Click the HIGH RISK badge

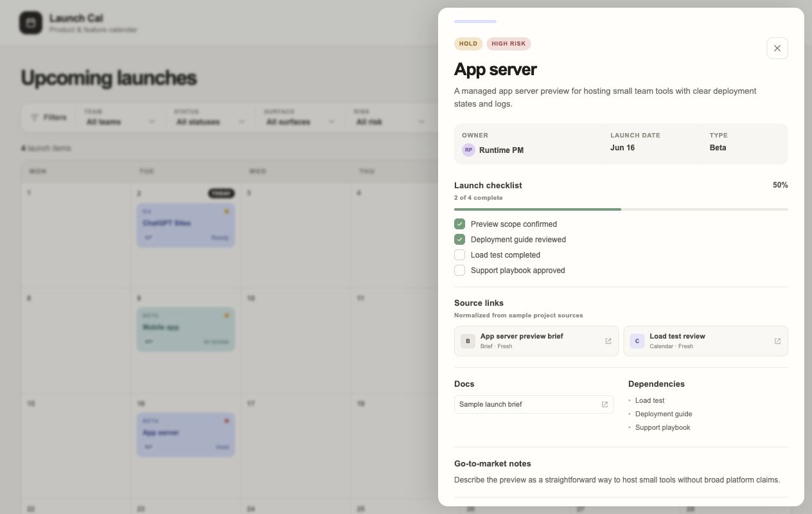(509, 44)
